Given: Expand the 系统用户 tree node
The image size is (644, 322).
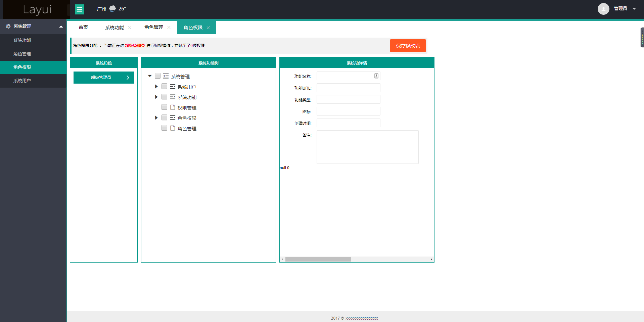Looking at the screenshot, I should (156, 87).
